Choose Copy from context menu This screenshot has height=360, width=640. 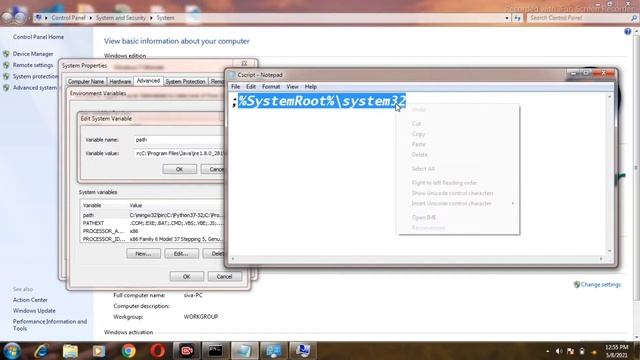(458, 134)
